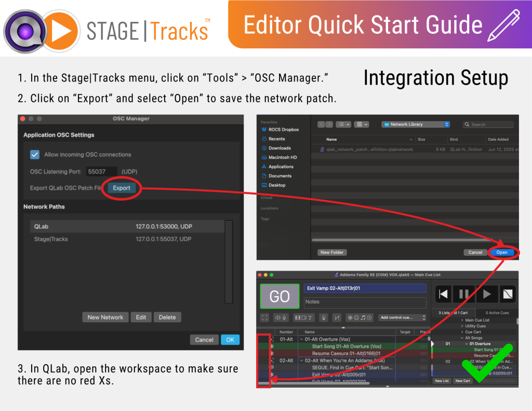Open the list view options dropdown
The image size is (532, 411).
(343, 125)
